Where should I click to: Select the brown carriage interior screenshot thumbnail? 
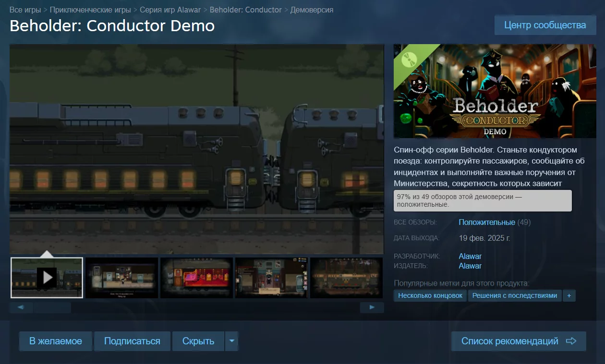(x=347, y=278)
